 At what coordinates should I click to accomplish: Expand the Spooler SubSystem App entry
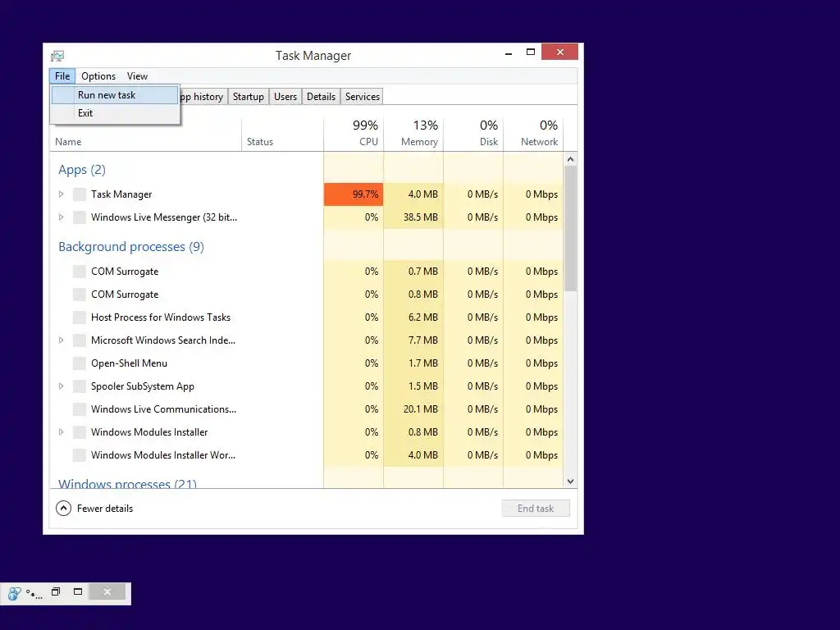(x=61, y=387)
